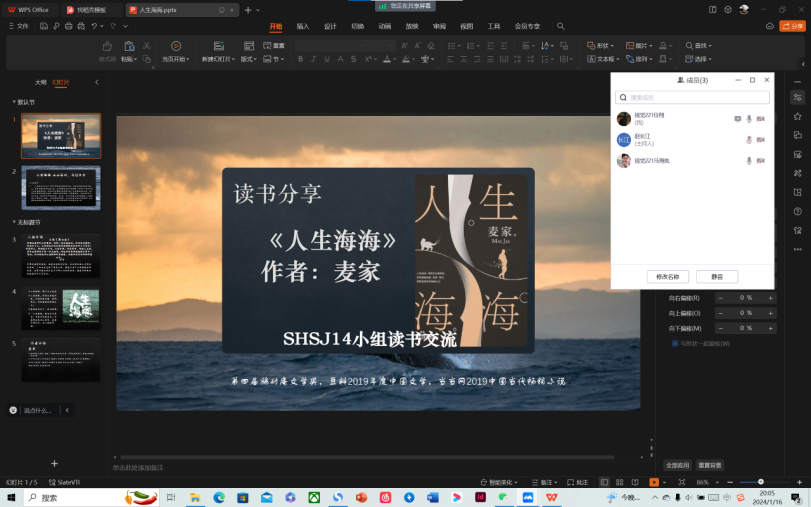Click the zoom slider in status bar
Viewport: 811px width, 507px height.
click(x=759, y=482)
